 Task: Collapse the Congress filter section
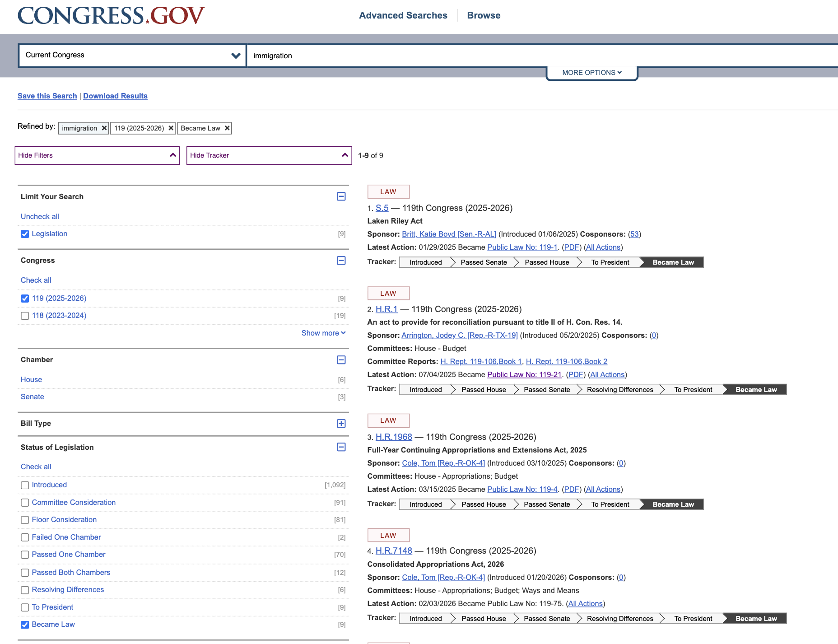tap(341, 261)
